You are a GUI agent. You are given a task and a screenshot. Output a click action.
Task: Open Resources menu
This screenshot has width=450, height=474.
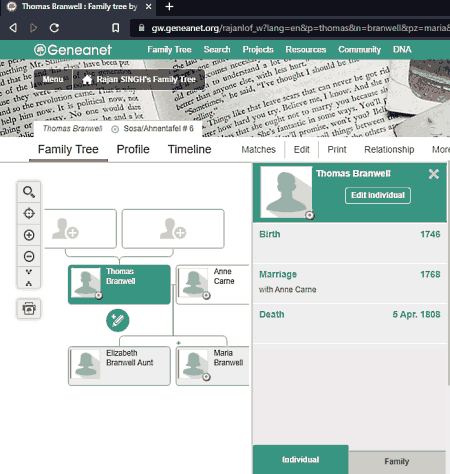pos(306,50)
